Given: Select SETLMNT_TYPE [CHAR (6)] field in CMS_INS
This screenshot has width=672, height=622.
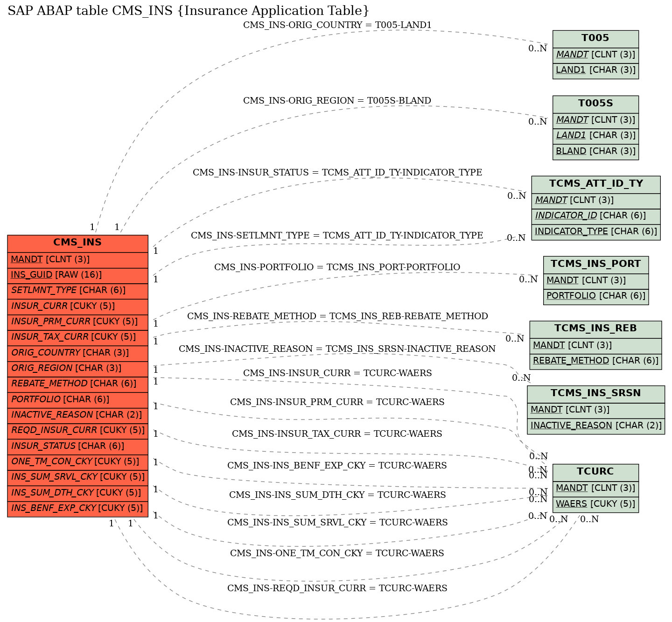Looking at the screenshot, I should pos(77,290).
